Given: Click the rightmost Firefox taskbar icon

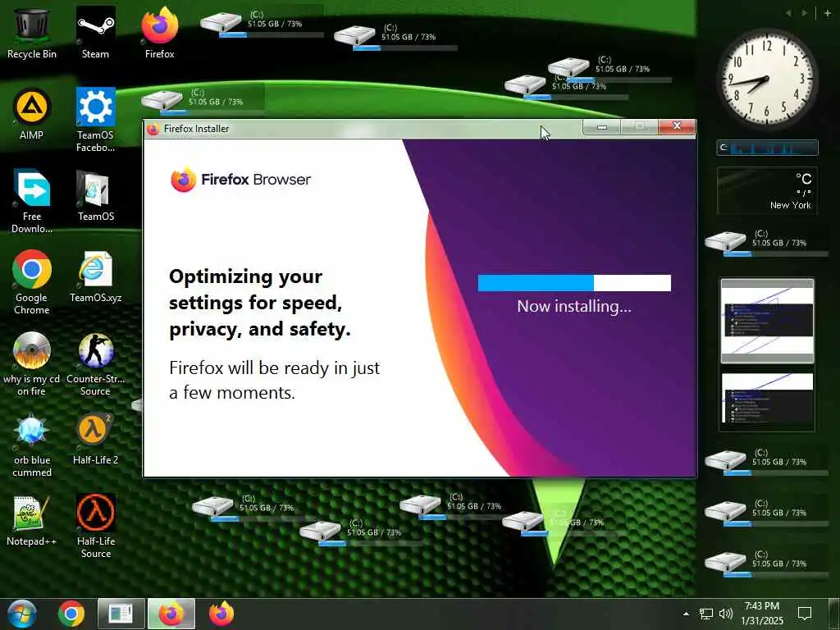Looking at the screenshot, I should 221,614.
